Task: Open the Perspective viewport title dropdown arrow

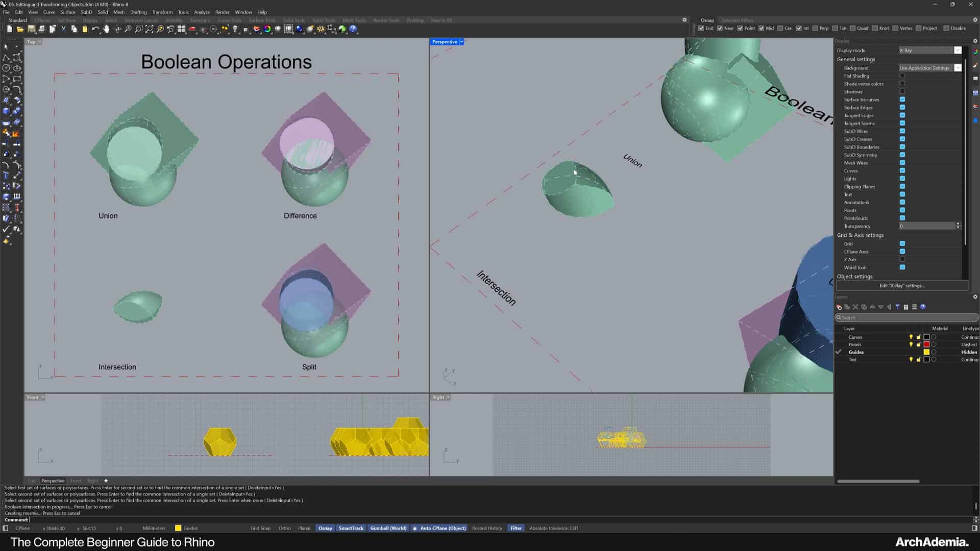Action: click(x=462, y=42)
